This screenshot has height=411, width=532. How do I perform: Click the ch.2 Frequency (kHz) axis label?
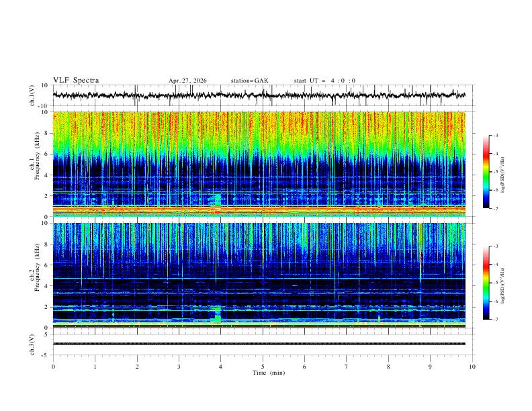(35, 267)
